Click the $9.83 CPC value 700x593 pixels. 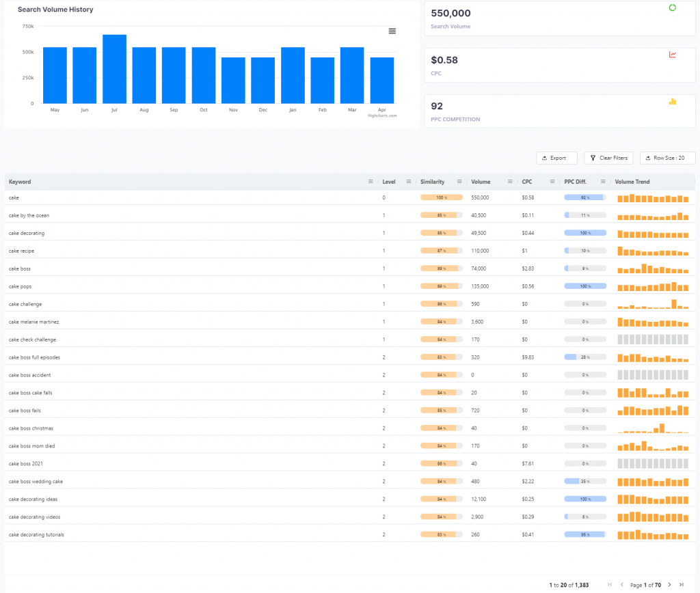point(528,357)
